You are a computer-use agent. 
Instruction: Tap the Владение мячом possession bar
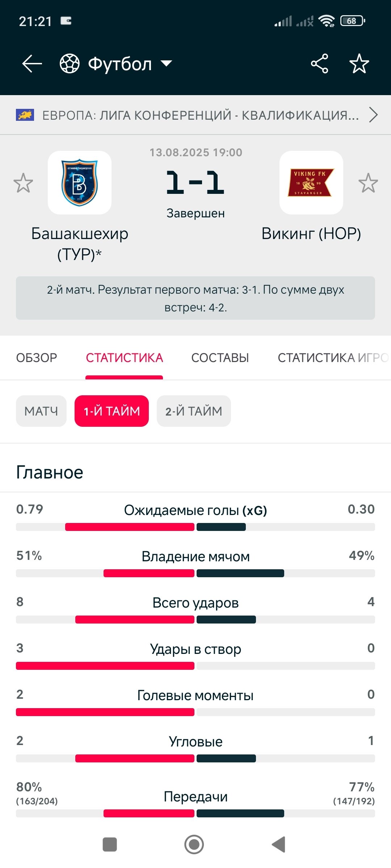tap(195, 573)
